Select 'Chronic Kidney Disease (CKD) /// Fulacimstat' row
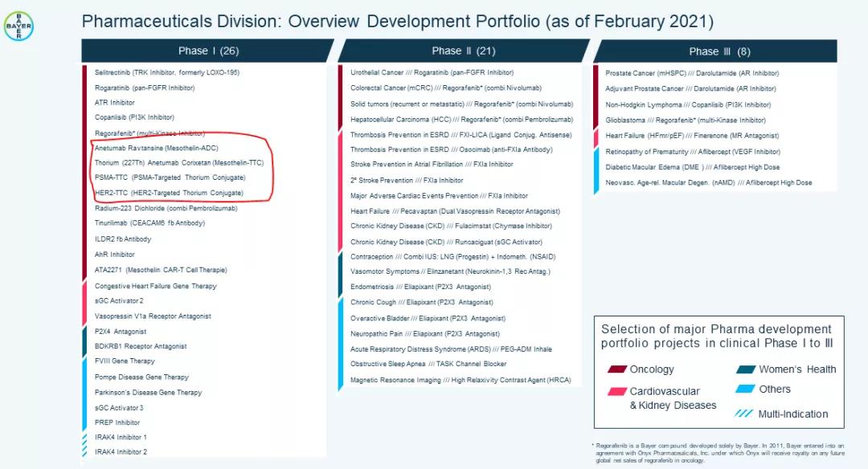This screenshot has height=469, width=868. pos(451,226)
